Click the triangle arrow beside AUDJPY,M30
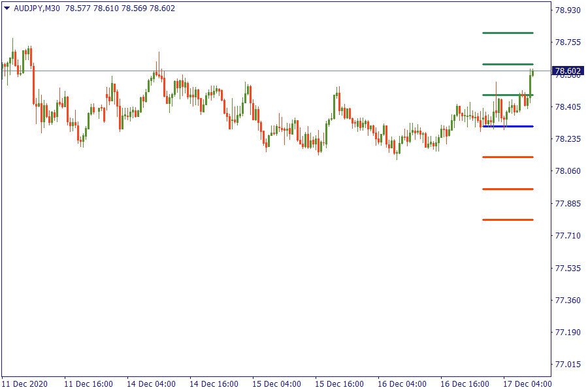The image size is (588, 392). tap(7, 8)
